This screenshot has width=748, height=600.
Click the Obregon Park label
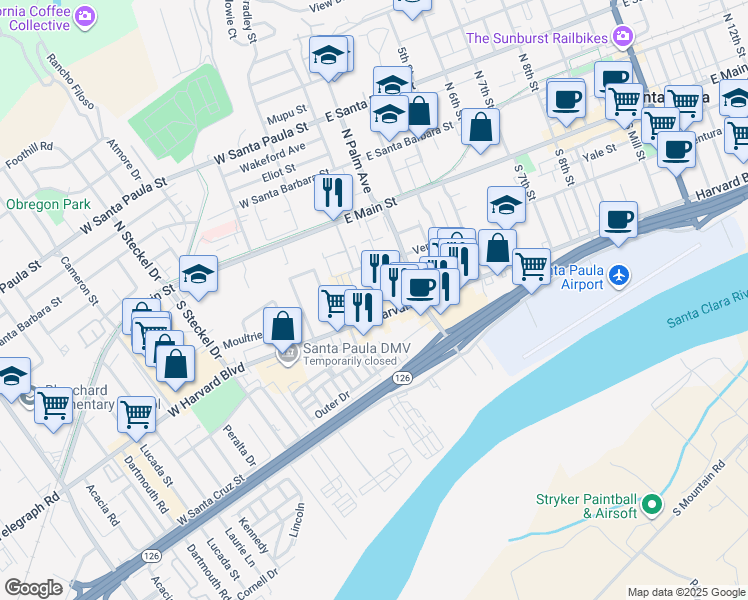click(x=48, y=205)
